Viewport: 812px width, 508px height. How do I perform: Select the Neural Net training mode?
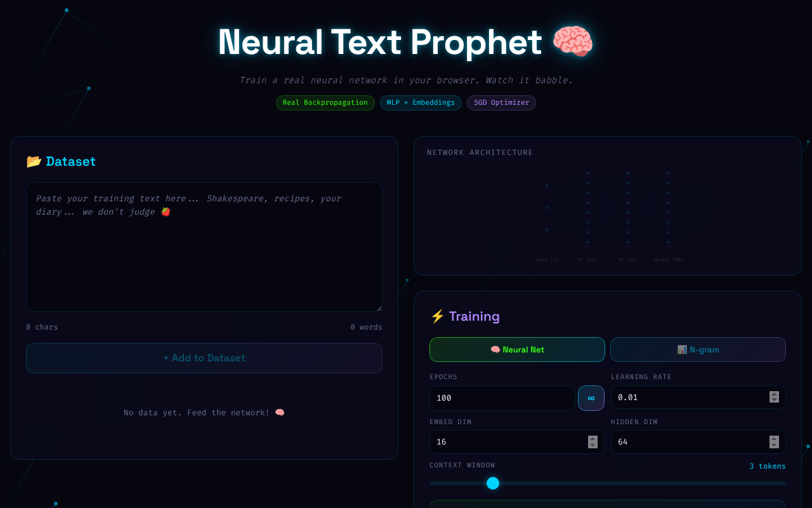coord(517,349)
